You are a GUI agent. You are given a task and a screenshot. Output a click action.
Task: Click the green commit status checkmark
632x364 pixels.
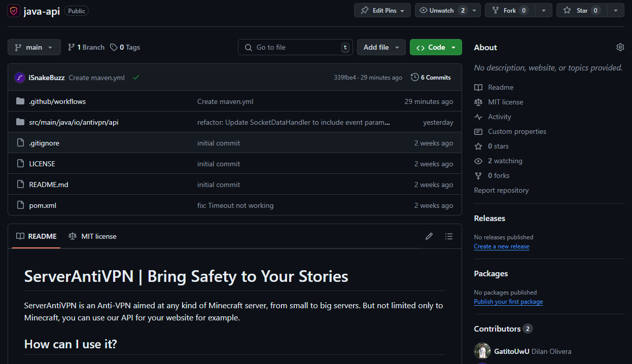135,77
